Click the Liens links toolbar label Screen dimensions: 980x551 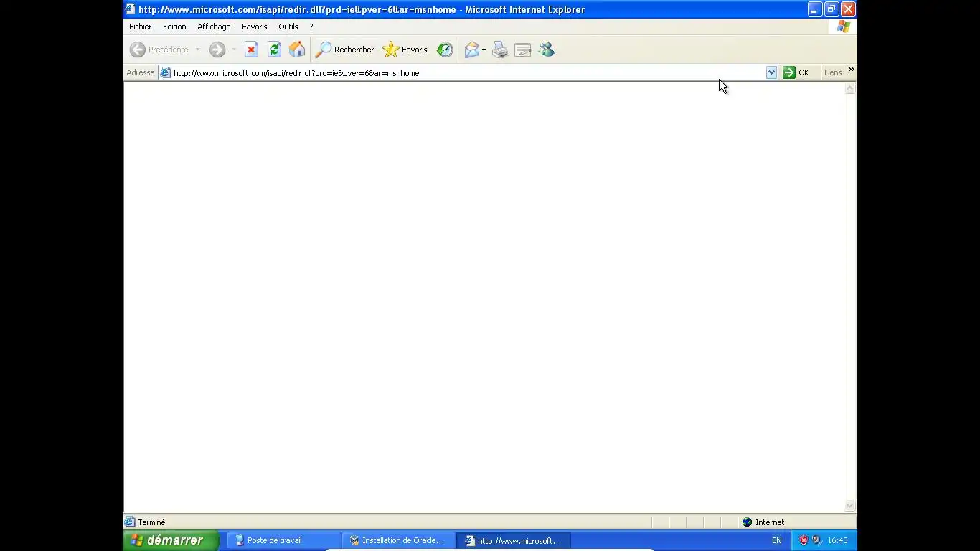coord(833,72)
